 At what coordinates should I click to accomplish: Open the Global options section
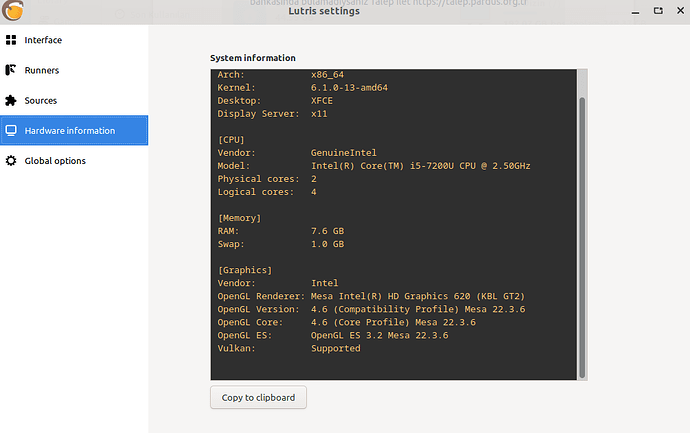click(x=74, y=161)
